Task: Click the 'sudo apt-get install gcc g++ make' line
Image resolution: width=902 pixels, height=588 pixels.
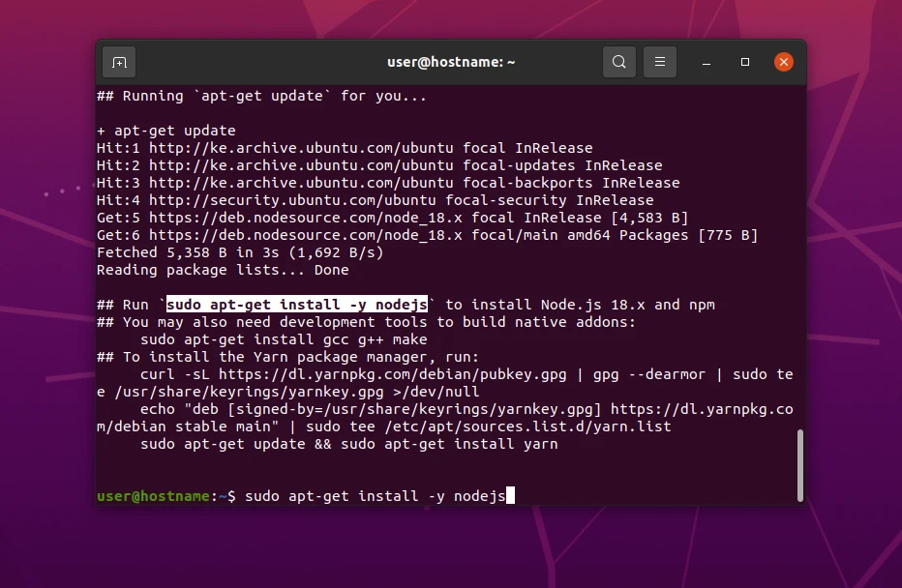Action: point(284,339)
